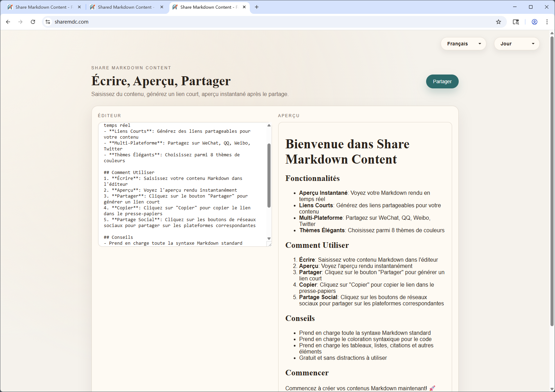
Task: Open the Chrome three-dot menu
Action: pyautogui.click(x=547, y=22)
